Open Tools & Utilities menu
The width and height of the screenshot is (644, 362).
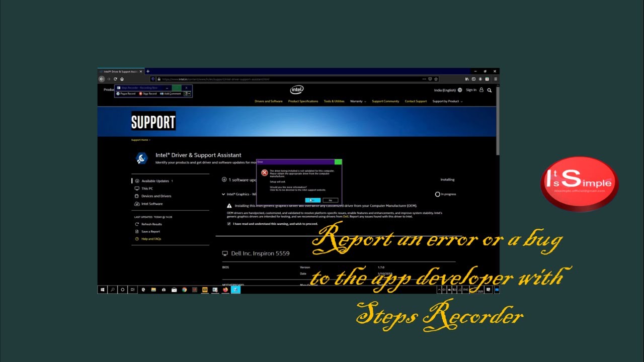(x=334, y=101)
